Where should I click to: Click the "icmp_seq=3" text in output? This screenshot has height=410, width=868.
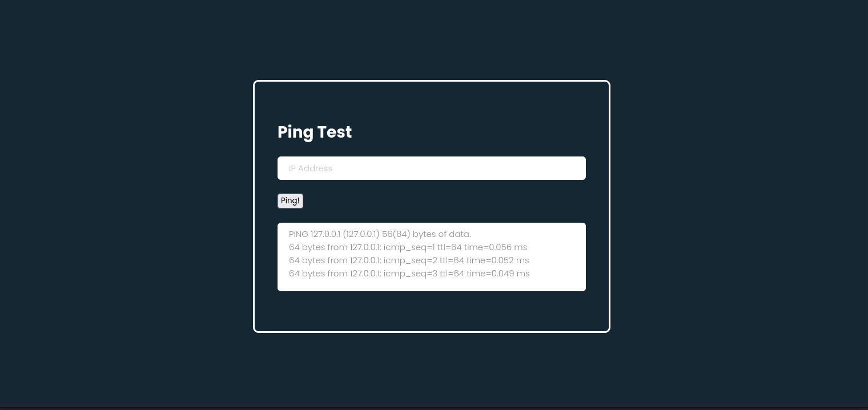pyautogui.click(x=410, y=274)
